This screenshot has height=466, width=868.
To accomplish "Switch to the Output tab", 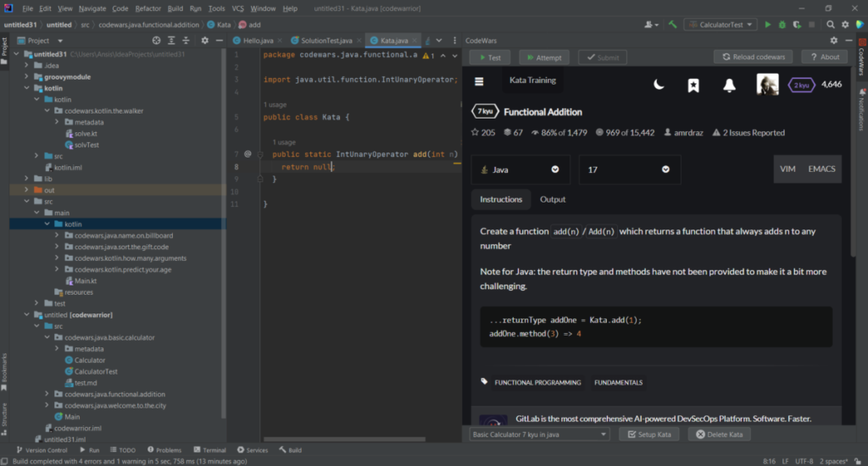I will coord(553,199).
